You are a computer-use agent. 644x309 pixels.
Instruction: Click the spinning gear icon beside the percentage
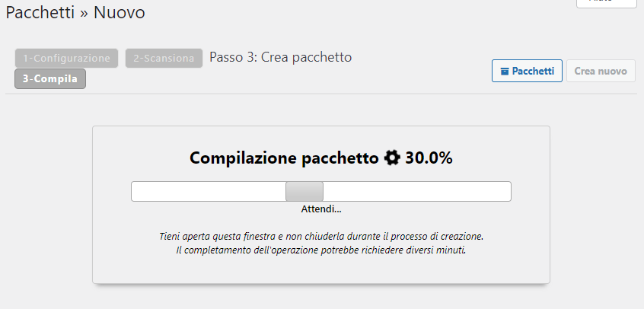(x=392, y=158)
